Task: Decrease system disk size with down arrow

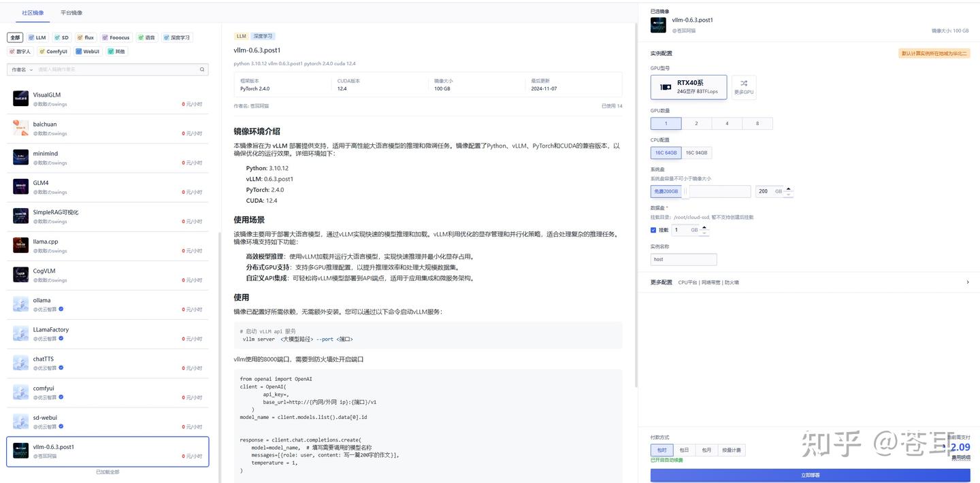Action: [x=789, y=195]
